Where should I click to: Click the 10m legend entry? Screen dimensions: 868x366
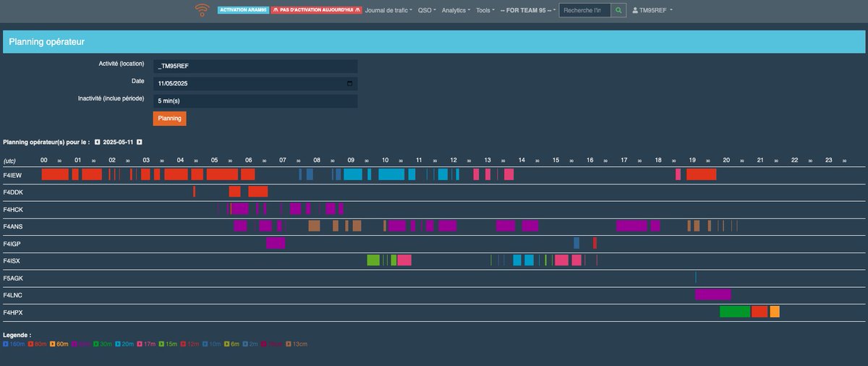[x=211, y=344]
